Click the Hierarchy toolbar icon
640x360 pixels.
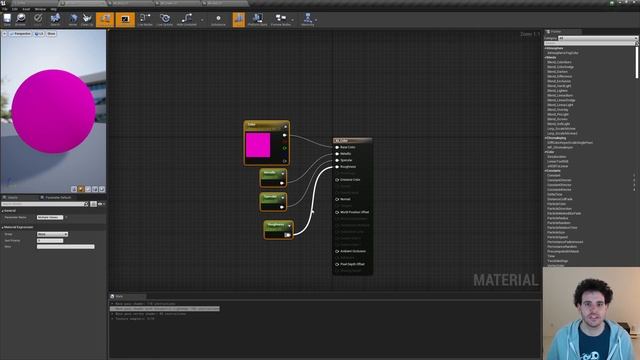click(x=307, y=19)
